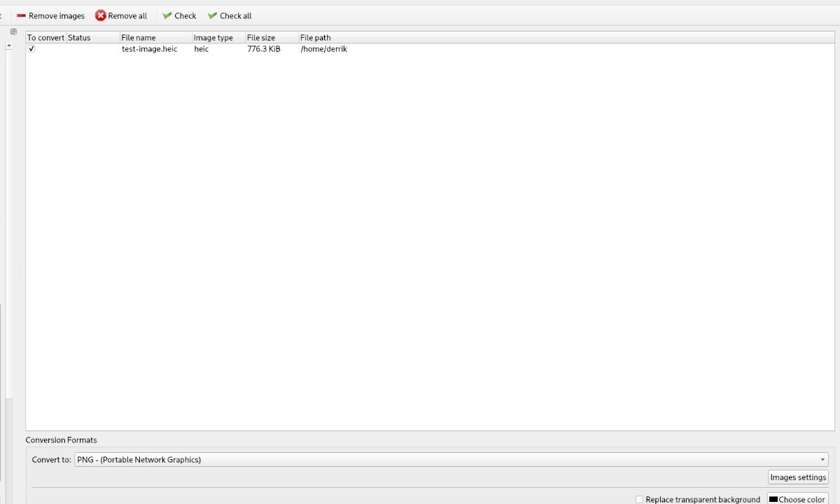Viewport: 840px width, 504px height.
Task: Click the small square icon above the left sidebar
Action: click(x=13, y=31)
